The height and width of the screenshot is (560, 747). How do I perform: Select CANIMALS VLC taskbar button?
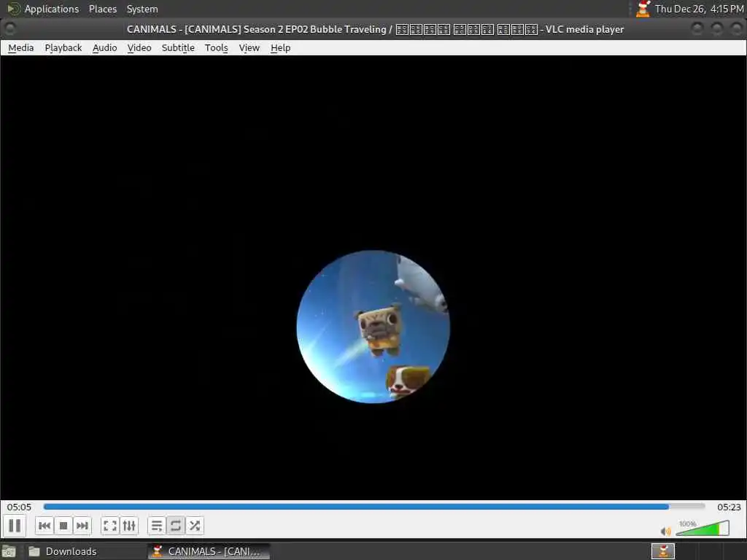click(209, 551)
